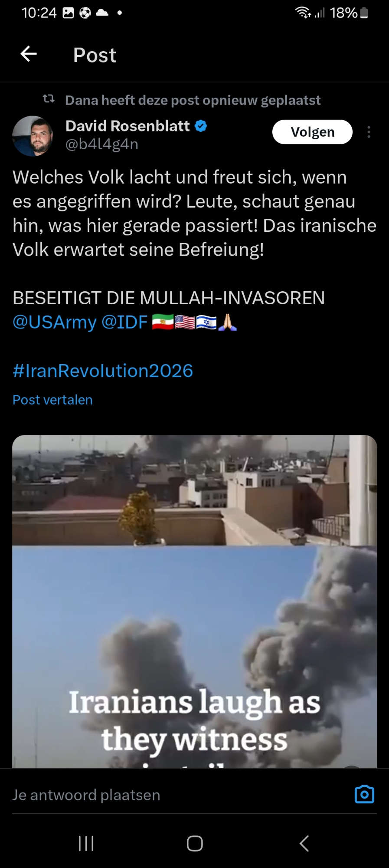Open recent apps from the navigation bar

86,843
